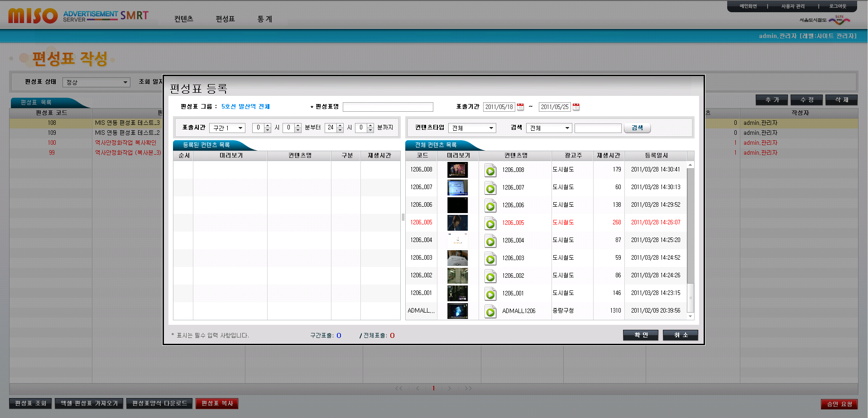The height and width of the screenshot is (418, 868).
Task: Open the 컨텐츠 menu
Action: pos(183,19)
